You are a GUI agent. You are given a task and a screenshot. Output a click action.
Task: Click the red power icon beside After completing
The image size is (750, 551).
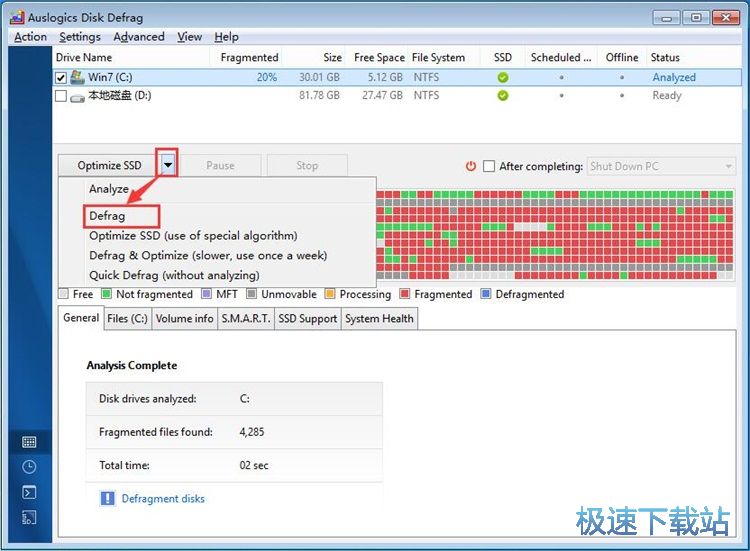click(471, 166)
